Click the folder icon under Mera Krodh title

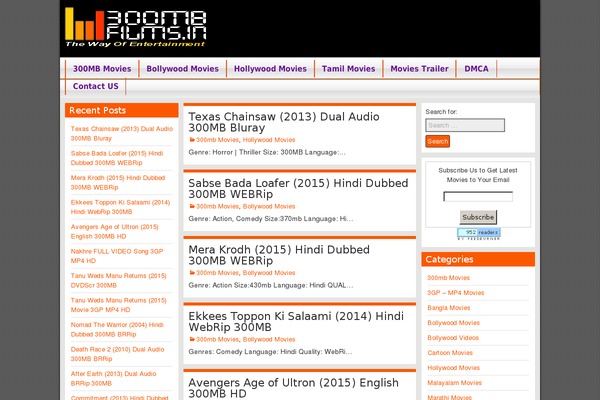tap(192, 273)
